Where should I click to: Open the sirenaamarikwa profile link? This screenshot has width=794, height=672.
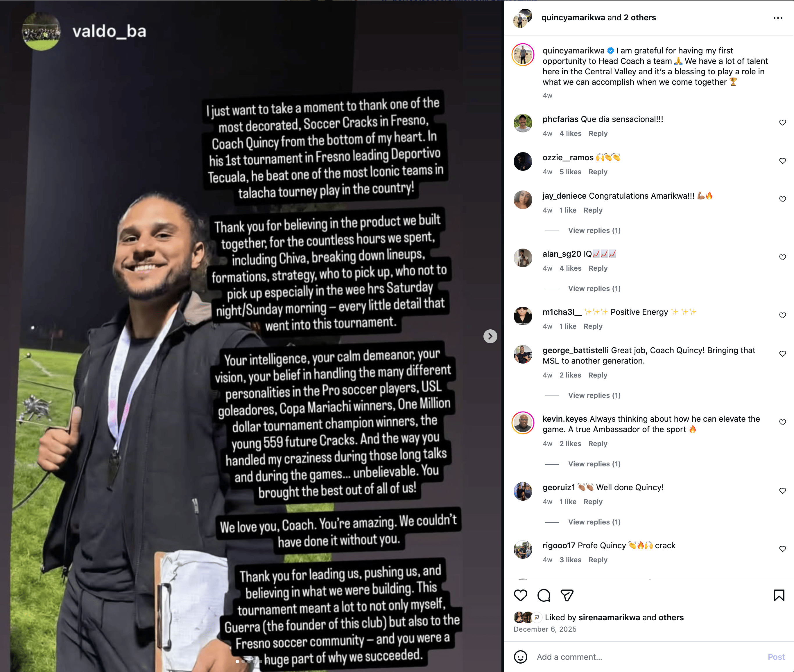click(609, 617)
